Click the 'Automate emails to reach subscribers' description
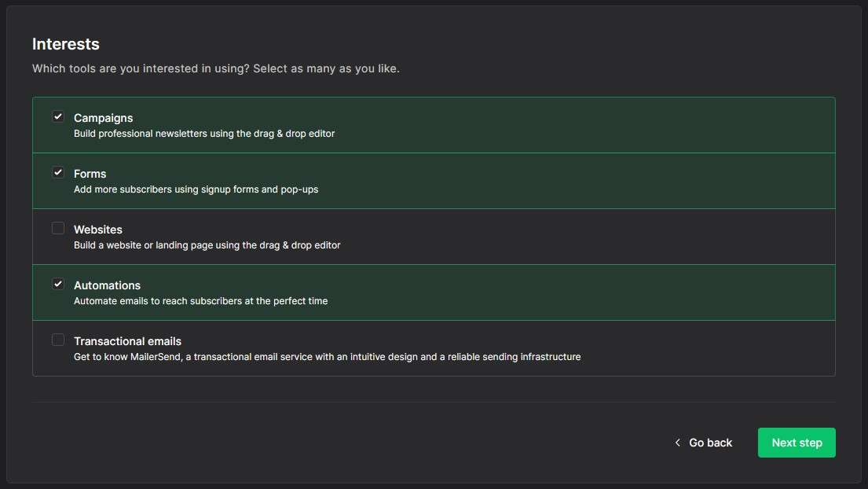Viewport: 868px width, 489px height. (x=200, y=301)
